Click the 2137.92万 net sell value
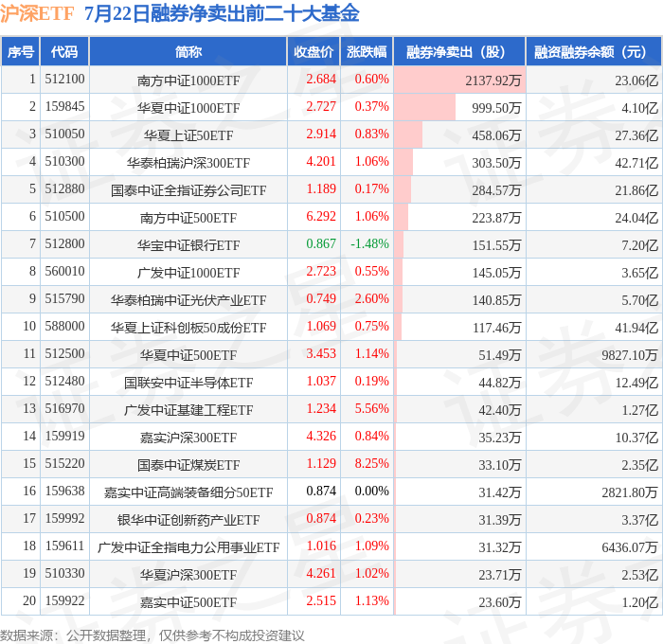The height and width of the screenshot is (644, 663). click(493, 80)
